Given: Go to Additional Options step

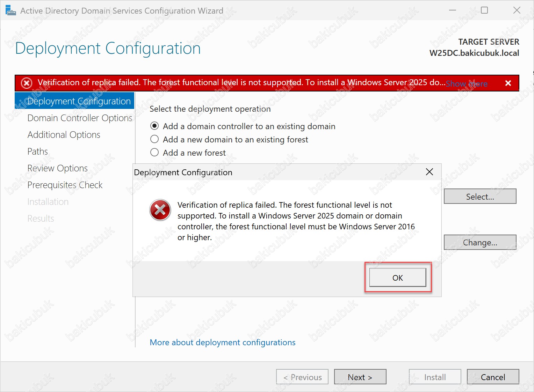Looking at the screenshot, I should [64, 135].
